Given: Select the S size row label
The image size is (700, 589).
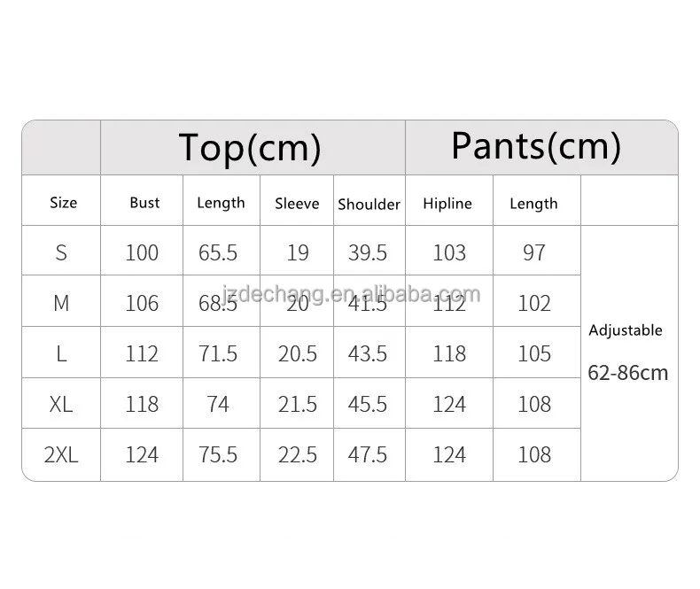Looking at the screenshot, I should (x=61, y=251).
